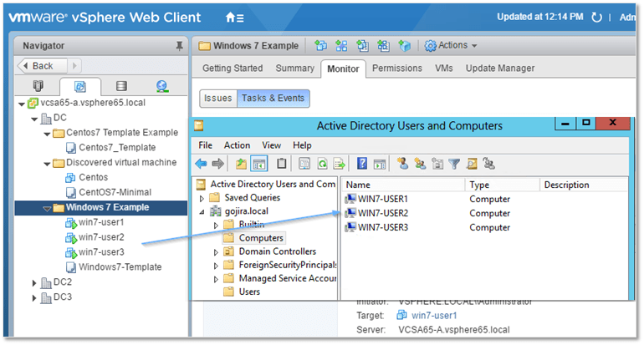Image resolution: width=644 pixels, height=345 pixels.
Task: Sort by the Type column header
Action: tap(502, 185)
